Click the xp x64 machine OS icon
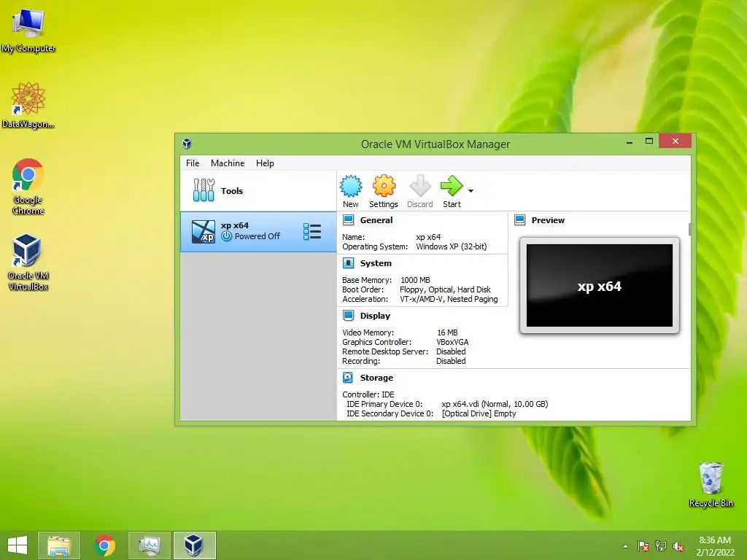747x560 pixels. 204,232
